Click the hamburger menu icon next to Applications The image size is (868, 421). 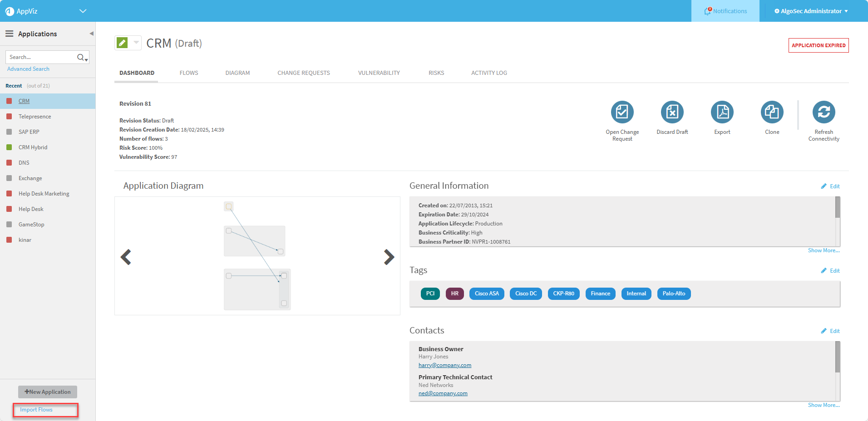click(9, 34)
